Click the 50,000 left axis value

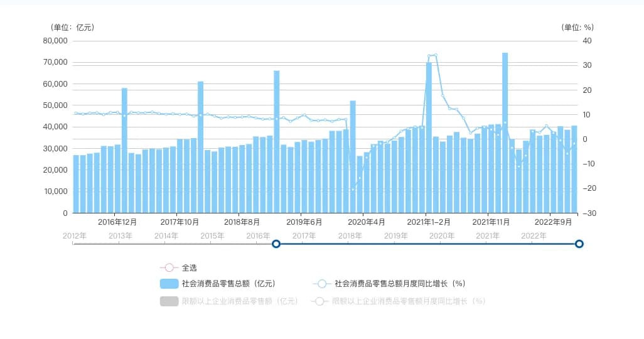(x=55, y=105)
